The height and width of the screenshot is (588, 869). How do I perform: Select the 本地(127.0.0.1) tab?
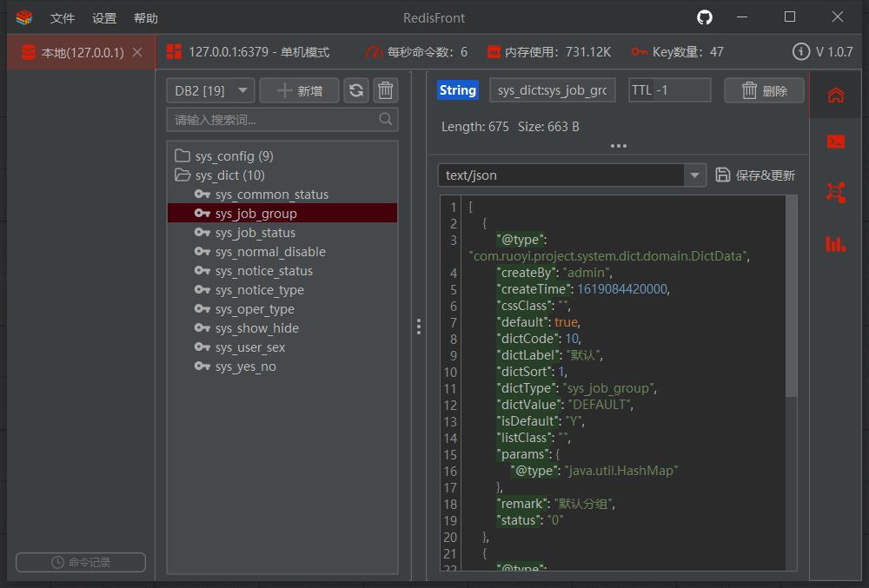82,53
